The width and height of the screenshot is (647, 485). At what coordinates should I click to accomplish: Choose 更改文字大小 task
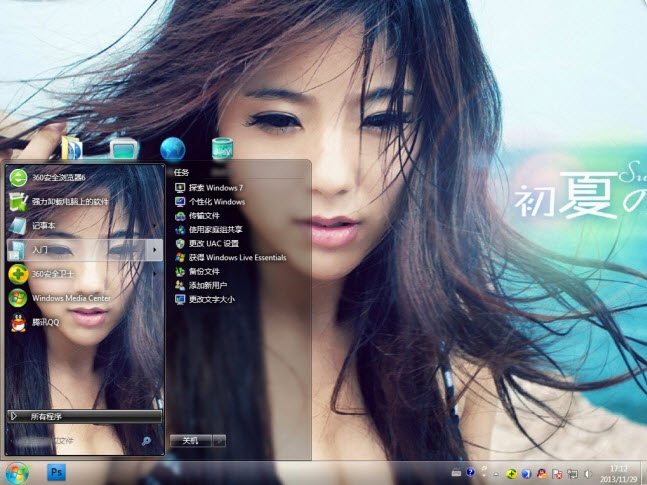205,299
